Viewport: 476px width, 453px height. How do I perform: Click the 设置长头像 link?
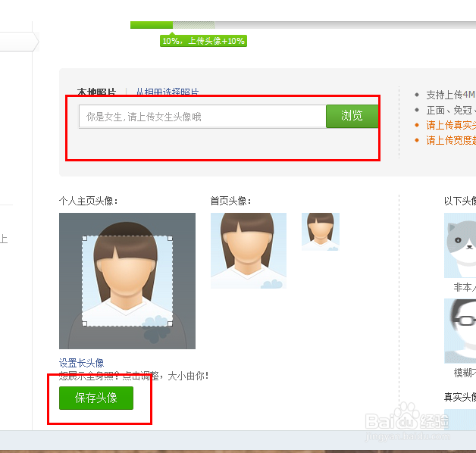pos(81,363)
